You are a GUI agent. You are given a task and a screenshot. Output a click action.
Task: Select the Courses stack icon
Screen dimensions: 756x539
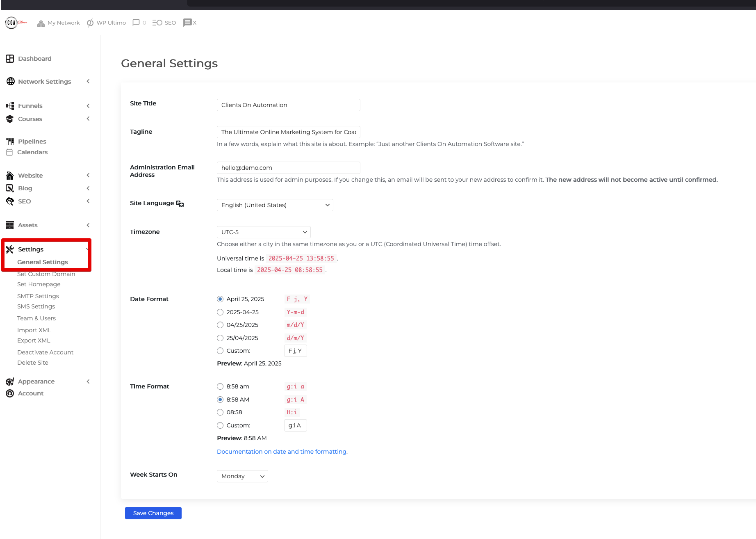[x=10, y=119]
